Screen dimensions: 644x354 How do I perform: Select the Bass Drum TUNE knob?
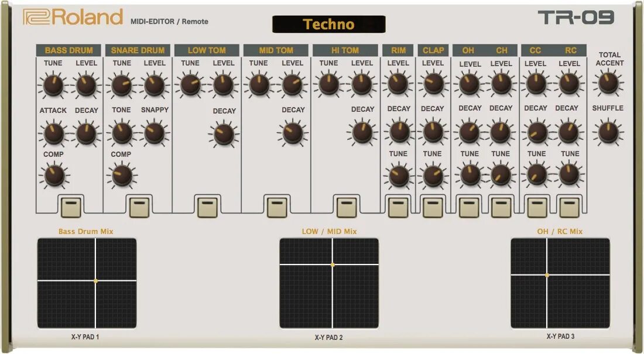click(52, 85)
